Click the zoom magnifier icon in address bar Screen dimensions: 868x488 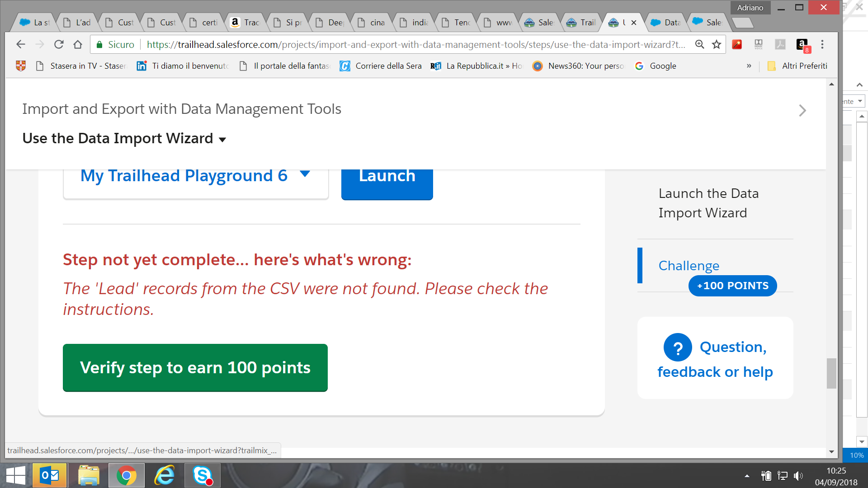pyautogui.click(x=700, y=44)
